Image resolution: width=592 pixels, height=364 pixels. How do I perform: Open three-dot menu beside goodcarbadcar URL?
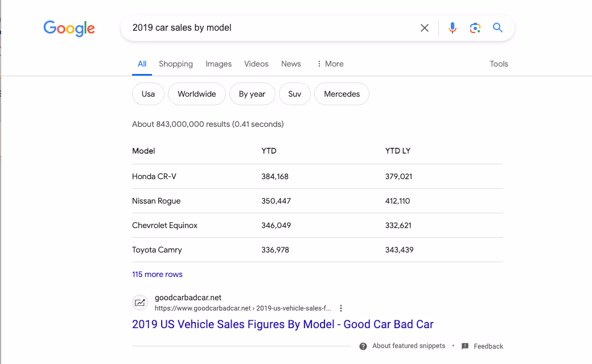[341, 308]
